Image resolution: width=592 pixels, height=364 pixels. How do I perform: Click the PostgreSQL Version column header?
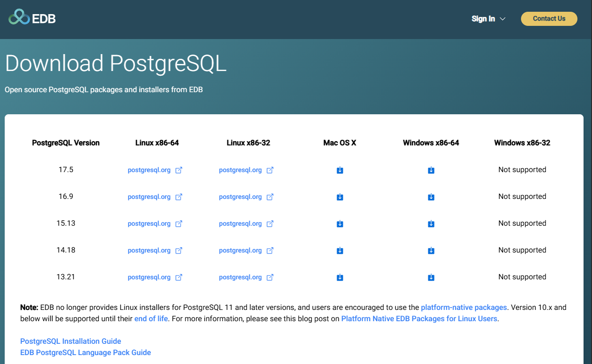coord(66,143)
